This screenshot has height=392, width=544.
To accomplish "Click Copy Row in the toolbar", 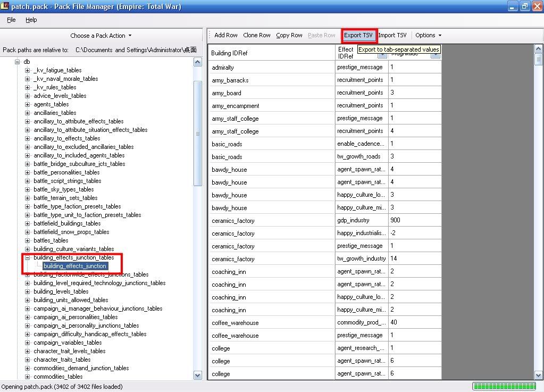I will 289,36.
